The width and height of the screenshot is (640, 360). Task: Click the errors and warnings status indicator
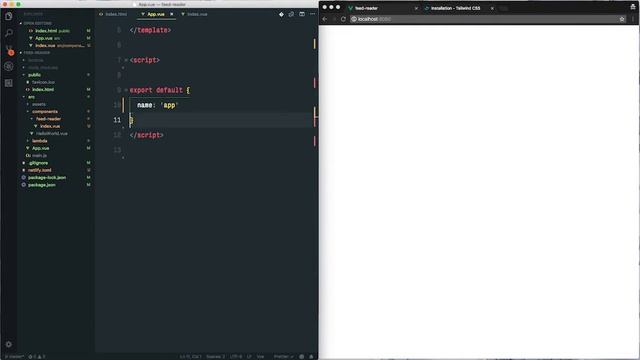click(37, 357)
